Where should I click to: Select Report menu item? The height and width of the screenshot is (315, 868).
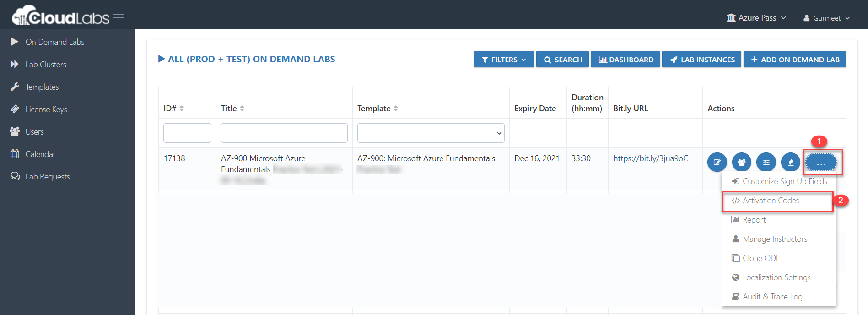pyautogui.click(x=779, y=220)
